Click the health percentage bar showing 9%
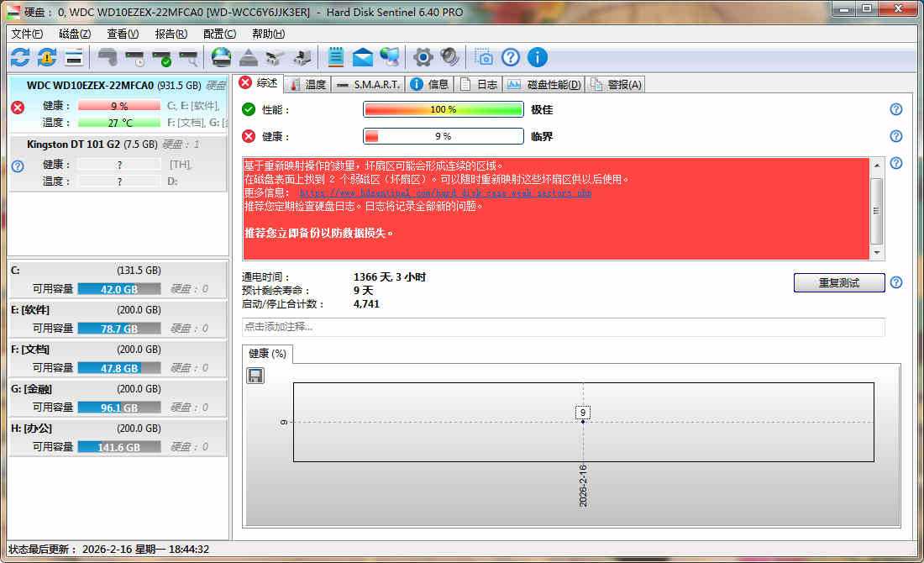This screenshot has width=924, height=563. tap(443, 135)
